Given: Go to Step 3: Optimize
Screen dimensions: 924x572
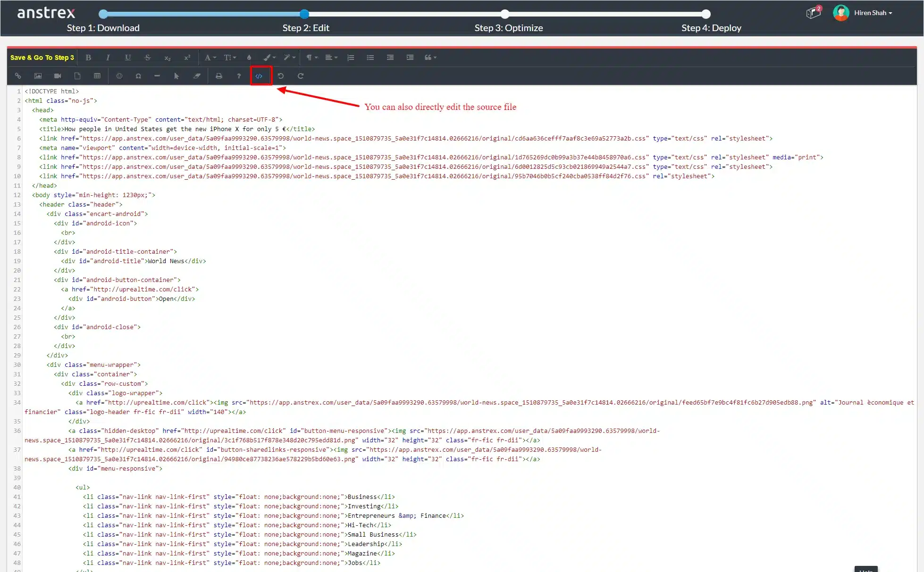Looking at the screenshot, I should coord(509,28).
